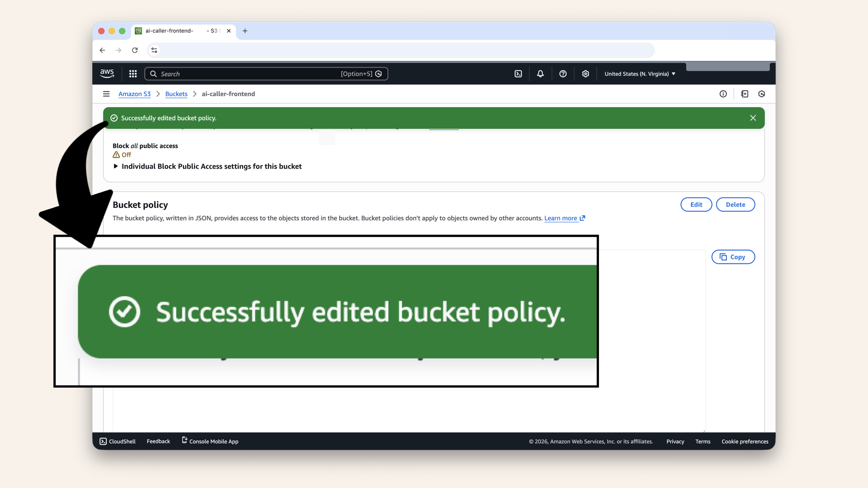The image size is (868, 488).
Task: Open the hamburger menu beside breadcrumb
Action: [x=106, y=94]
